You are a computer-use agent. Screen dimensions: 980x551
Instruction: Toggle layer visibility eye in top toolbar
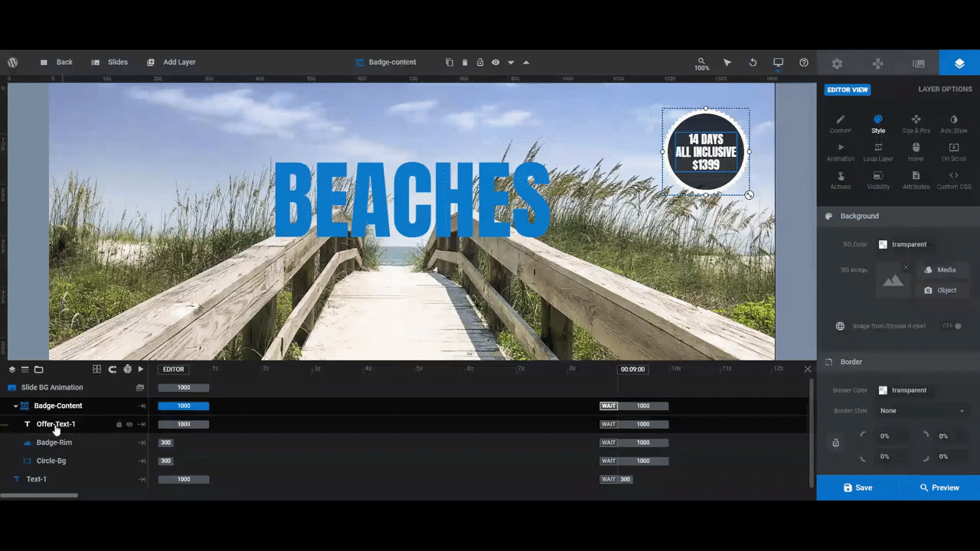pyautogui.click(x=495, y=63)
